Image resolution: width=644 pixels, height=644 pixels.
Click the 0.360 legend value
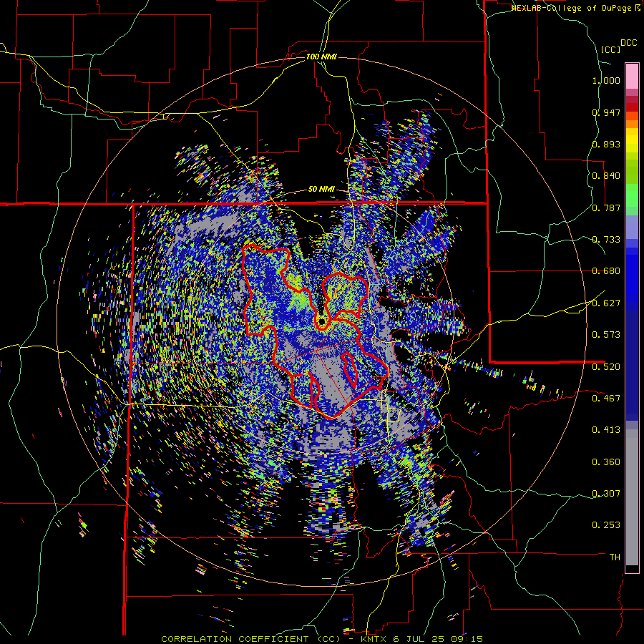[x=606, y=462]
